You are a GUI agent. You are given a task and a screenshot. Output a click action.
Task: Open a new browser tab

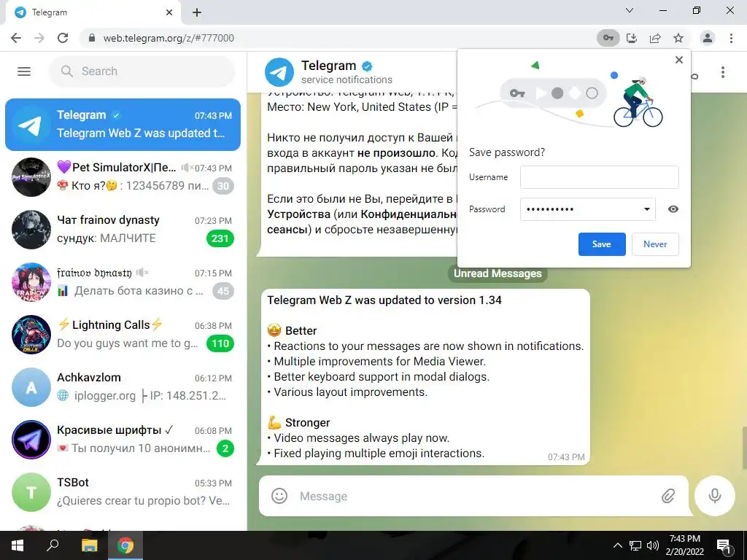tap(197, 12)
